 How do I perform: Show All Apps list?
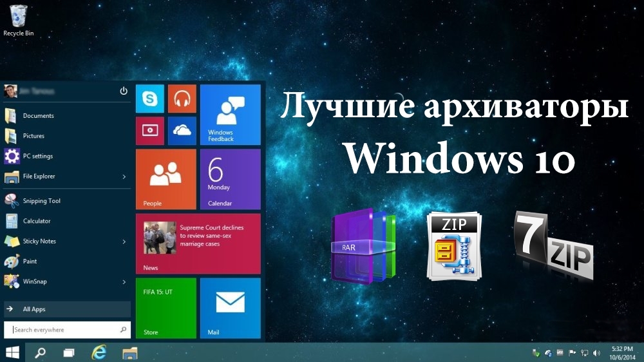click(67, 309)
